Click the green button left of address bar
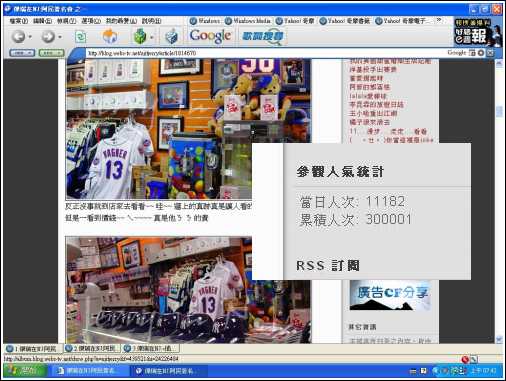506x381 pixels. 51,53
